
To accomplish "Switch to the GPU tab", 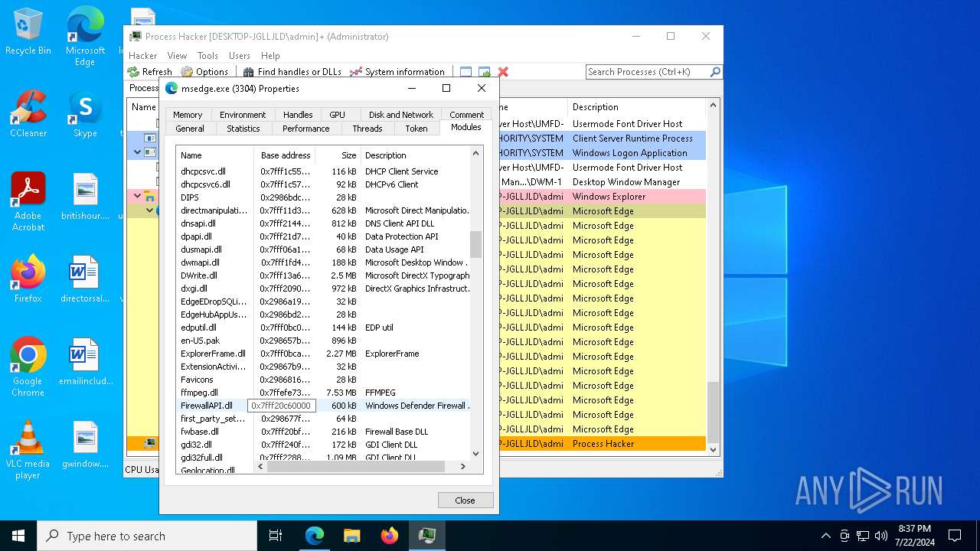I will (x=337, y=115).
